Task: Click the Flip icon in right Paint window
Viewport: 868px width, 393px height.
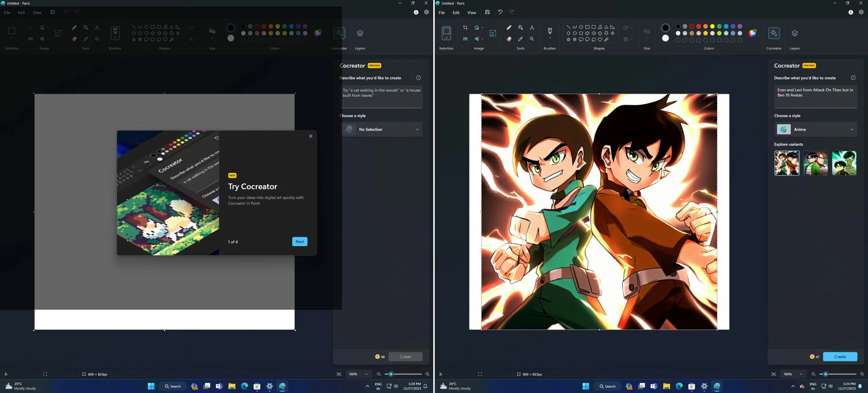Action: coord(477,39)
